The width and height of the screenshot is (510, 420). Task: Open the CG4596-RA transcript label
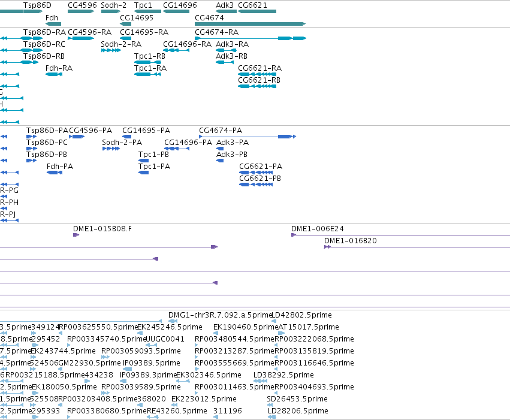(89, 32)
